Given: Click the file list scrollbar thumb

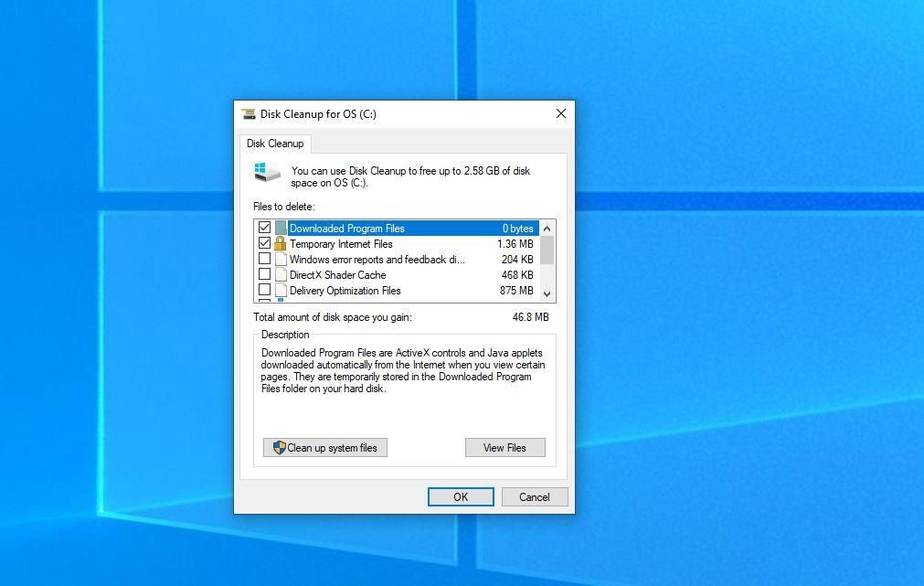Looking at the screenshot, I should click(x=547, y=250).
